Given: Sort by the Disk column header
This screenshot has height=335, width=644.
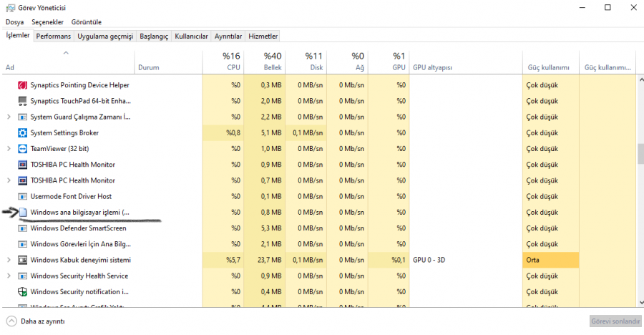Looking at the screenshot, I should coord(306,62).
